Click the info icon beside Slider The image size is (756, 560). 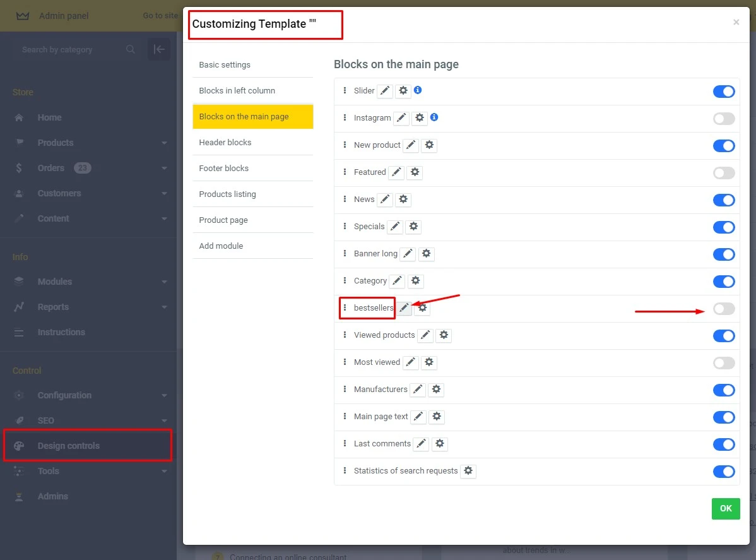[418, 90]
